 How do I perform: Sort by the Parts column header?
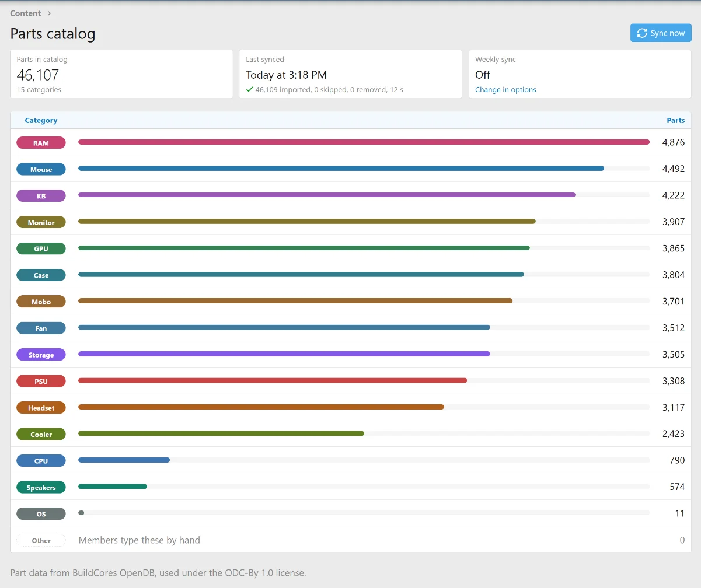(676, 120)
